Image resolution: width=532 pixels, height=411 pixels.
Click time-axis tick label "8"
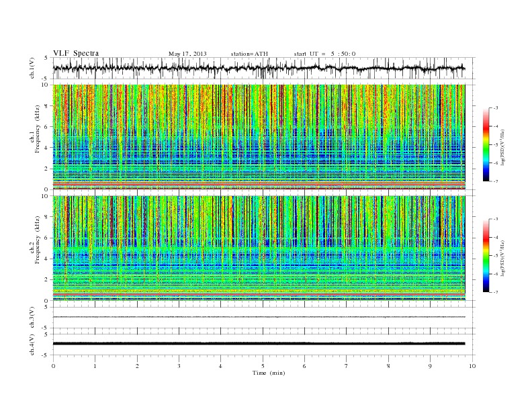(x=388, y=366)
